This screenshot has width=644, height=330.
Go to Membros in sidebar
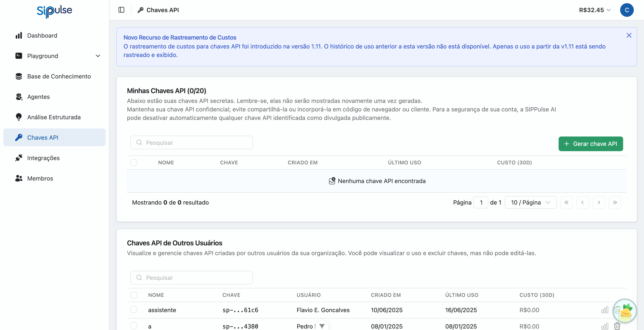click(x=40, y=178)
